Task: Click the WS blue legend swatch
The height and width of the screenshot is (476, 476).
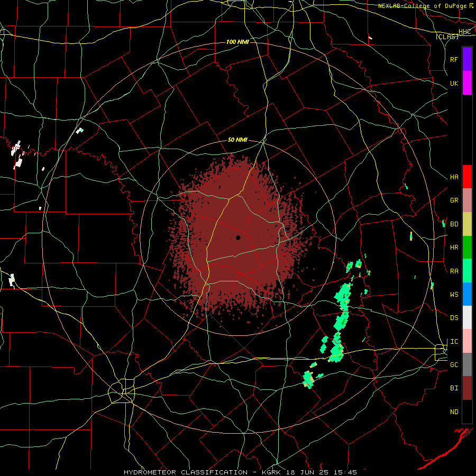Action: 467,294
